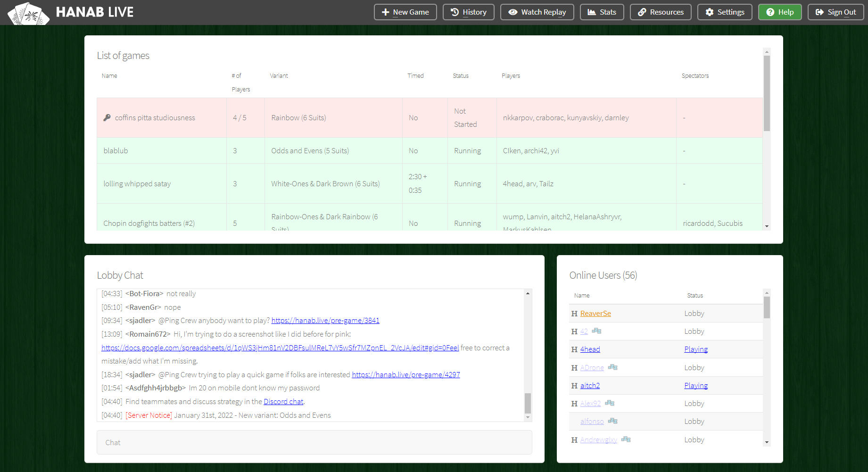Open the aitch2 profile link

590,386
